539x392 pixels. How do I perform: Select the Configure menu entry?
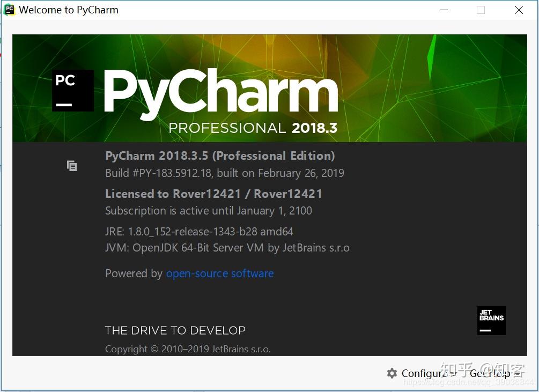pyautogui.click(x=424, y=373)
